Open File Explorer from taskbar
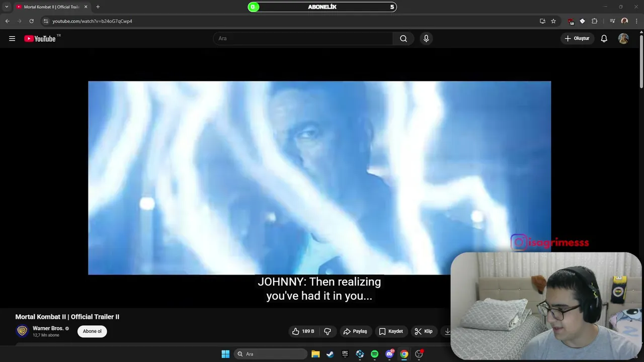 [x=315, y=354]
